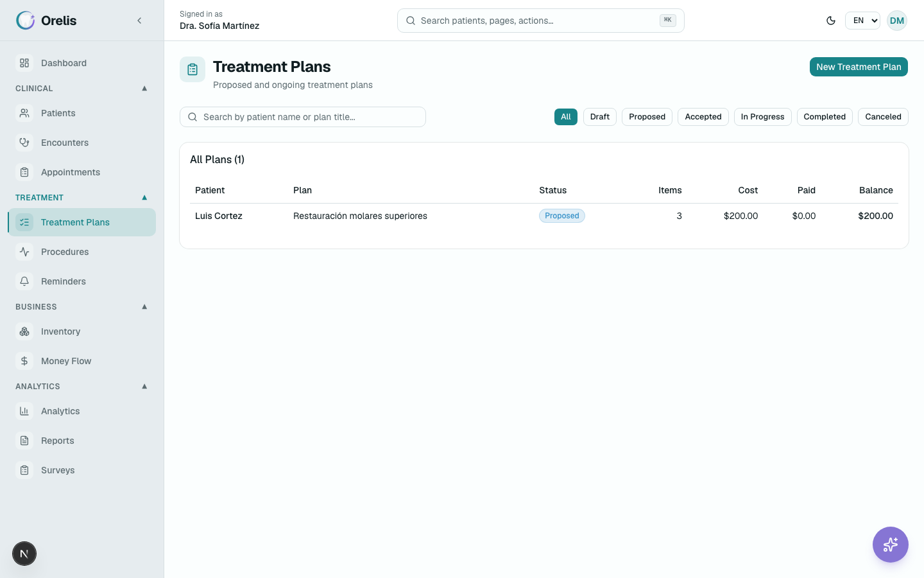Click the Items column header

point(670,190)
